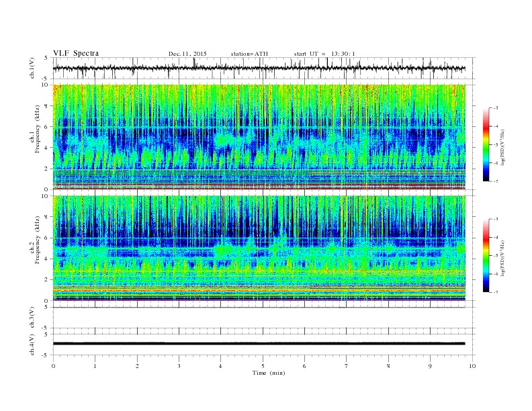Click the ch.1 spectrogram color bar

click(486, 144)
